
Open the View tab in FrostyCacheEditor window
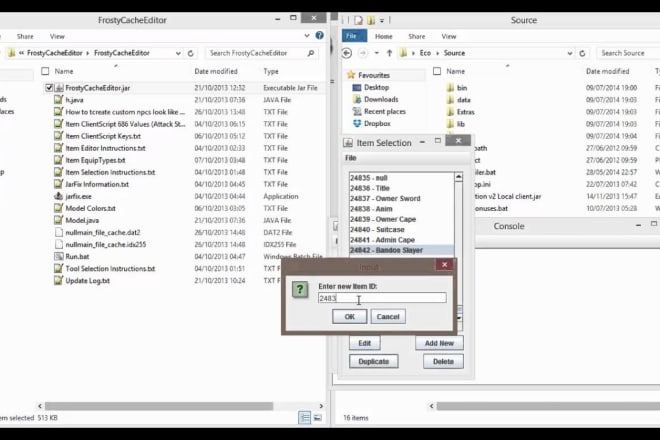57,37
